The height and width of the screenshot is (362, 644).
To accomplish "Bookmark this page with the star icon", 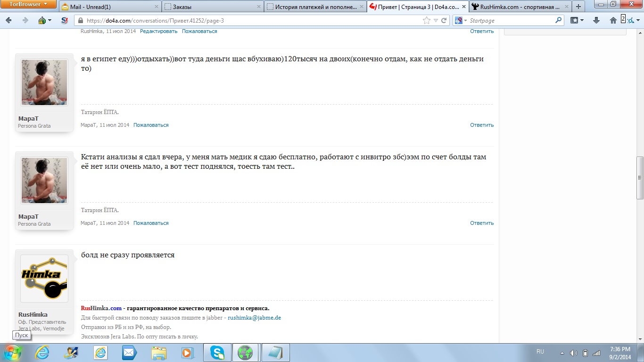I will 427,20.
